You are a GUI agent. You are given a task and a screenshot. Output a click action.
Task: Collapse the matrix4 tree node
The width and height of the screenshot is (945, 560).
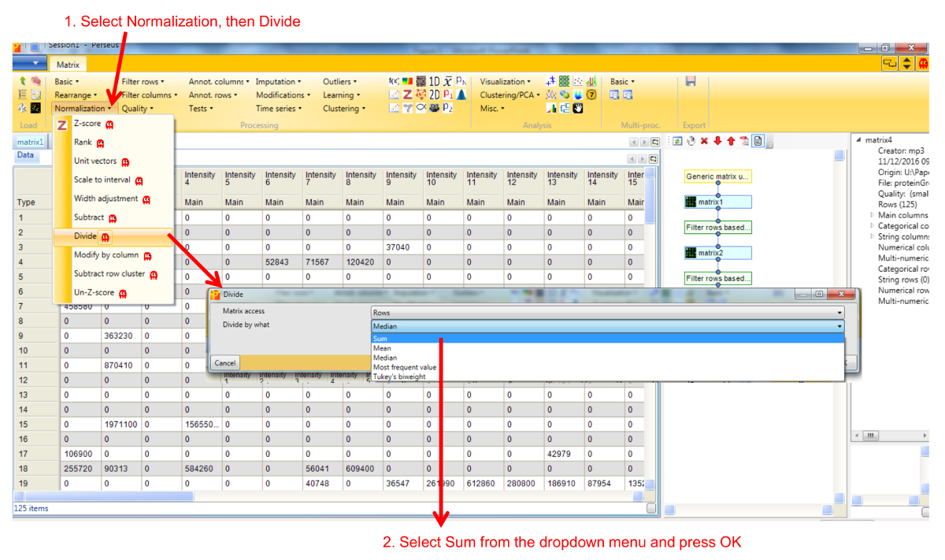coord(858,140)
